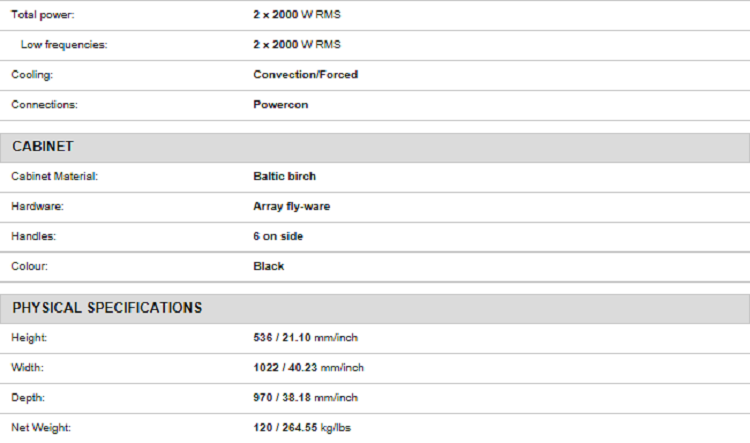Select the 6 on side value
Image resolution: width=750 pixels, height=443 pixels.
[x=278, y=236]
